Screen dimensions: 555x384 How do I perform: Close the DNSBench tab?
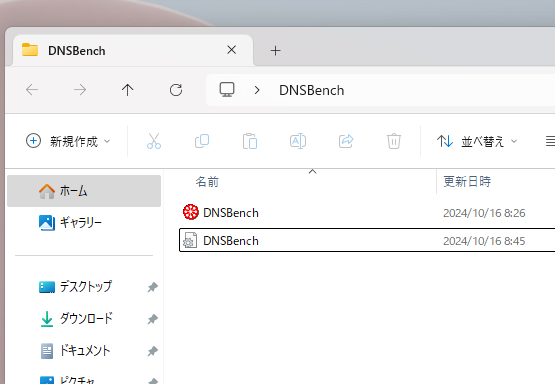[x=231, y=50]
